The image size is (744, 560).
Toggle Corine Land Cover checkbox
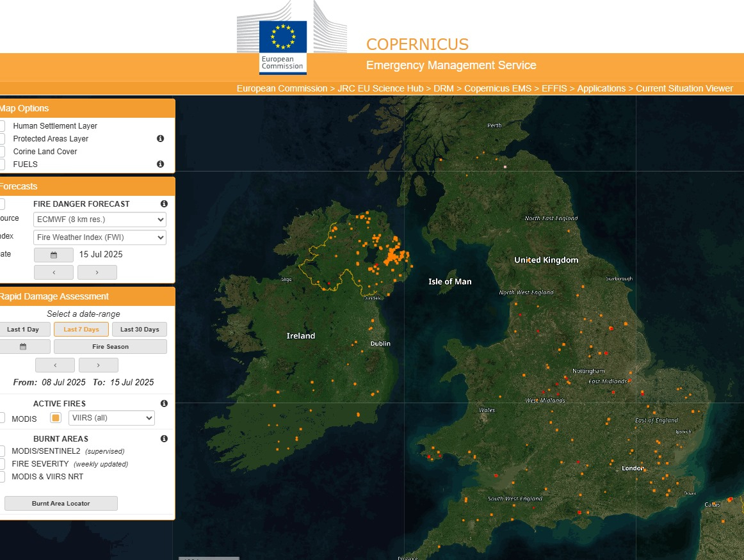pyautogui.click(x=2, y=152)
